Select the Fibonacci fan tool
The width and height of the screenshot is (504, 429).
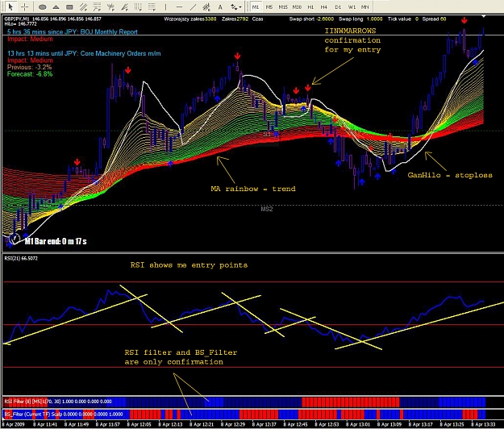pos(124,6)
